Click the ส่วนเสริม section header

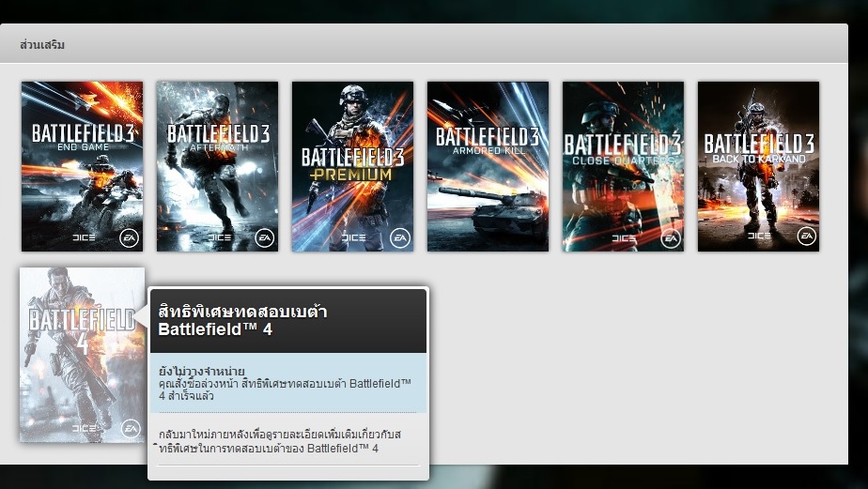(42, 45)
